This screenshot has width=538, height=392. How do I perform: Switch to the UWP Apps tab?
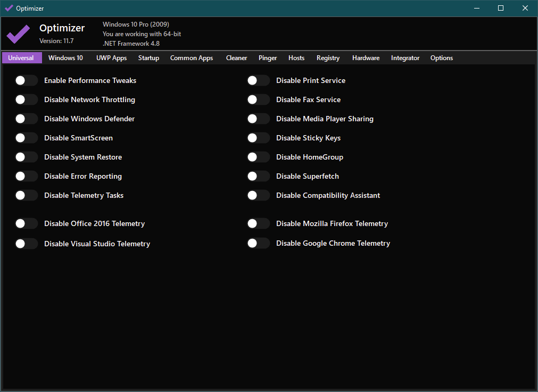click(111, 58)
